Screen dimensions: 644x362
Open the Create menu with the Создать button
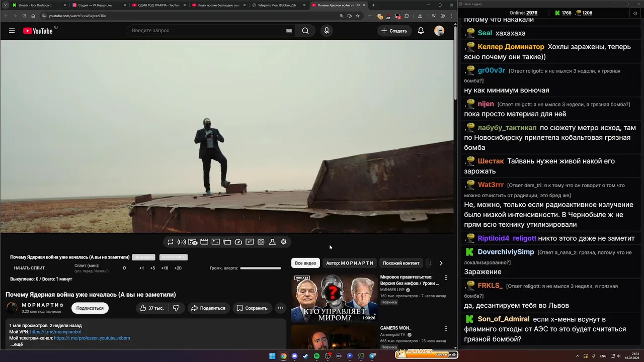click(x=394, y=31)
